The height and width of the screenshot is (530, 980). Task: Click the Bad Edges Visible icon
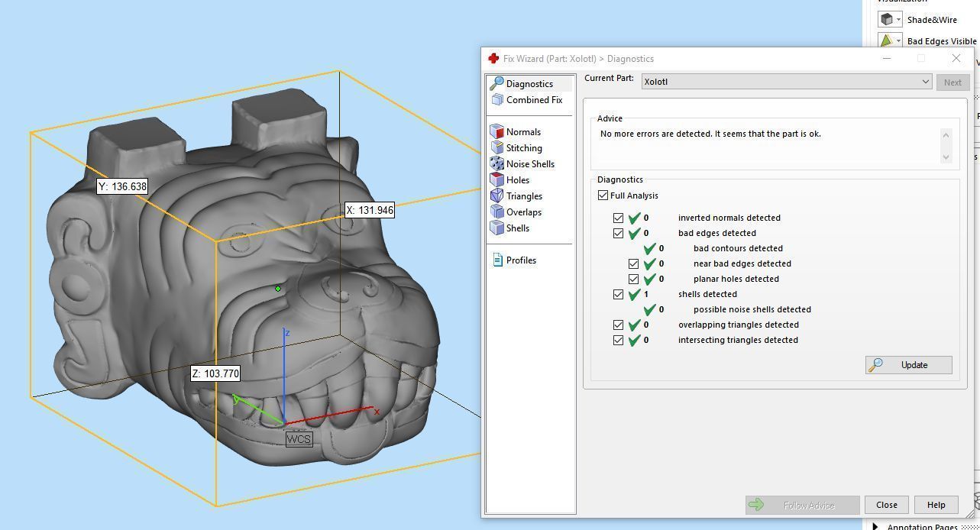[887, 40]
